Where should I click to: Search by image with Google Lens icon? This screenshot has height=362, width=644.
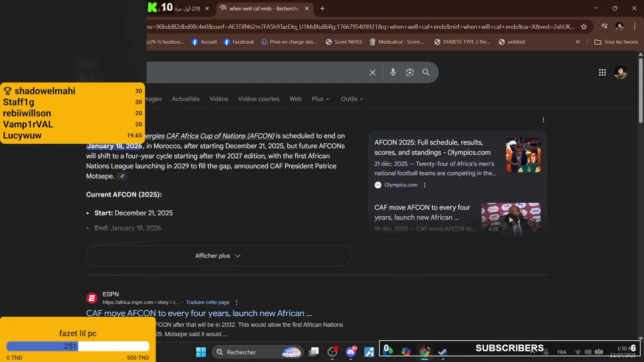click(410, 72)
